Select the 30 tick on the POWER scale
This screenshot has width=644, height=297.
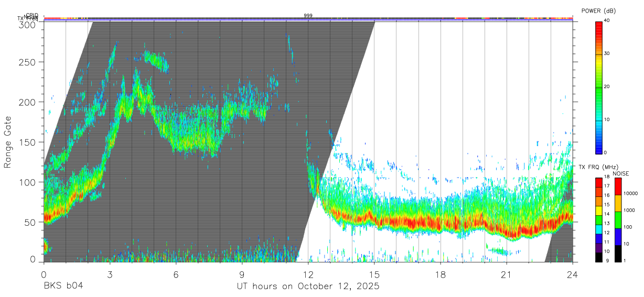[x=607, y=54]
